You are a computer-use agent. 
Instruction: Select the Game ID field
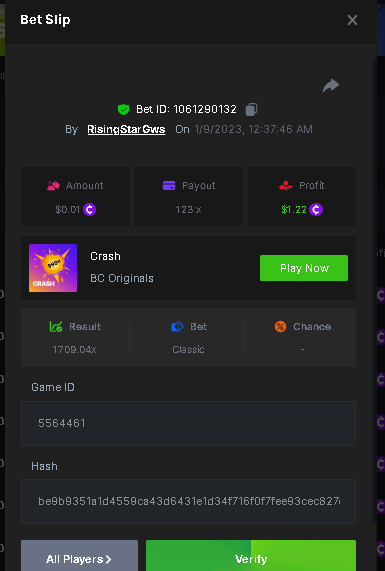coord(188,423)
